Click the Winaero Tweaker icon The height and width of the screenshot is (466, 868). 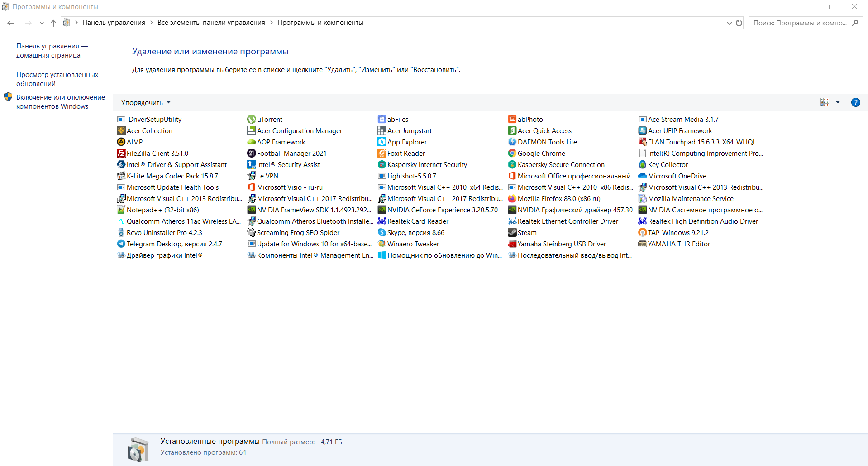tap(382, 244)
